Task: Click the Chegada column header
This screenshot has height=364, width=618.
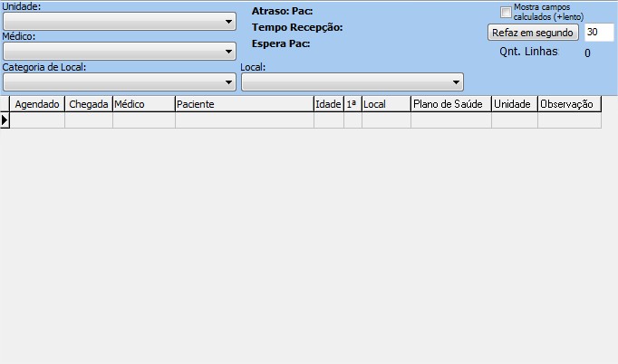Action: pyautogui.click(x=89, y=104)
